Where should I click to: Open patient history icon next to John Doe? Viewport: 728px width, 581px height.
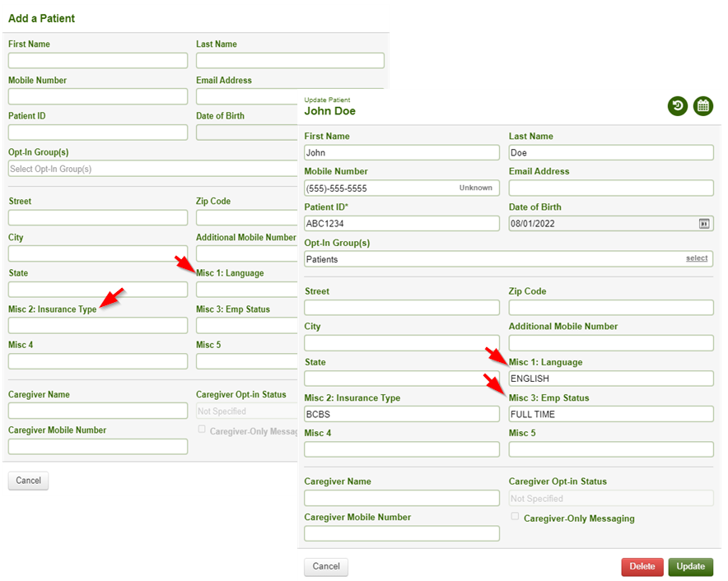[x=678, y=106]
